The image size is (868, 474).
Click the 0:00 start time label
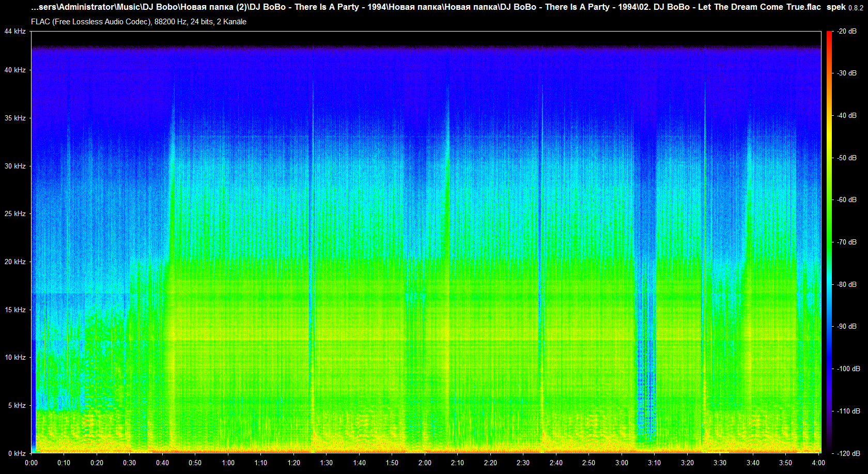tap(32, 463)
